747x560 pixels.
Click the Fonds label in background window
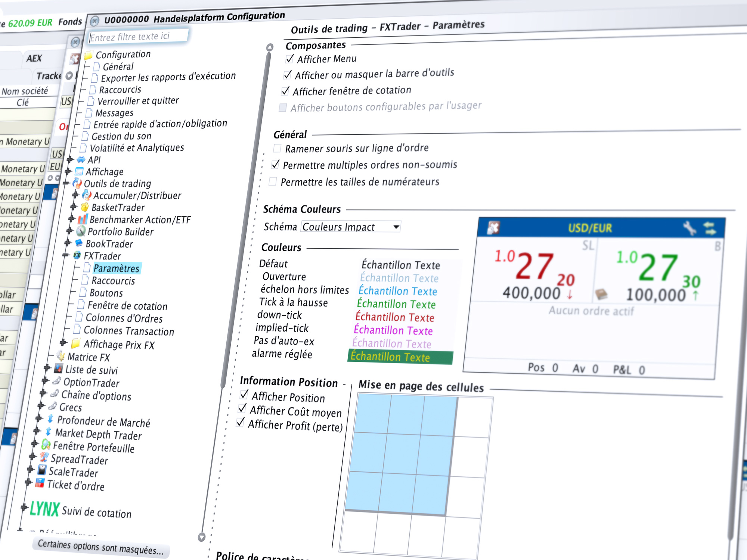tap(70, 22)
